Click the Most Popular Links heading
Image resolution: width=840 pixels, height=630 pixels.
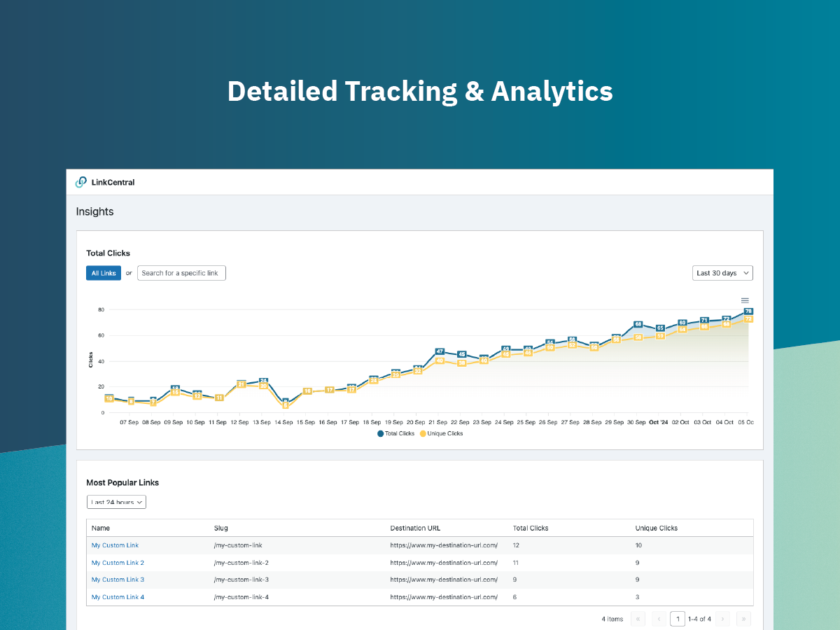pos(122,482)
